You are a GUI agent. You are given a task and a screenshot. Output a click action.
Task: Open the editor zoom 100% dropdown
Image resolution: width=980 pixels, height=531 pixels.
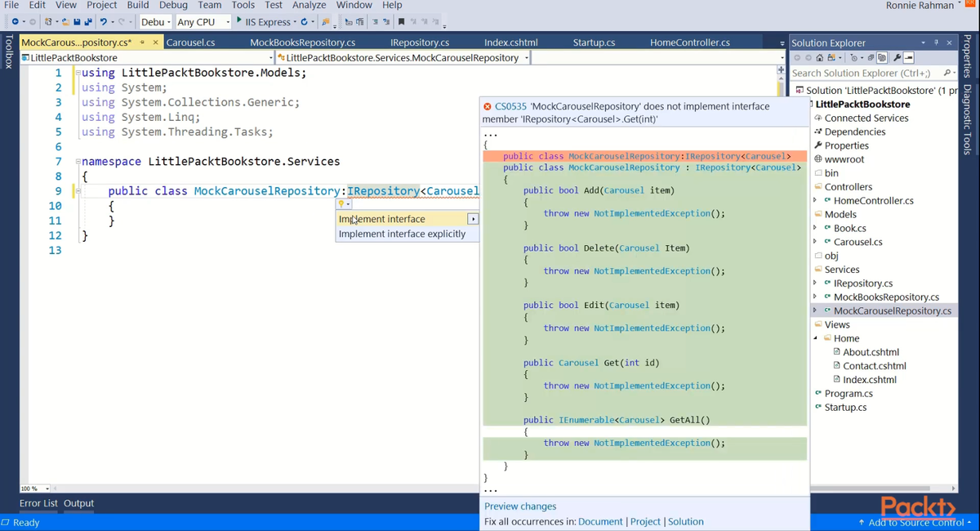coord(47,489)
